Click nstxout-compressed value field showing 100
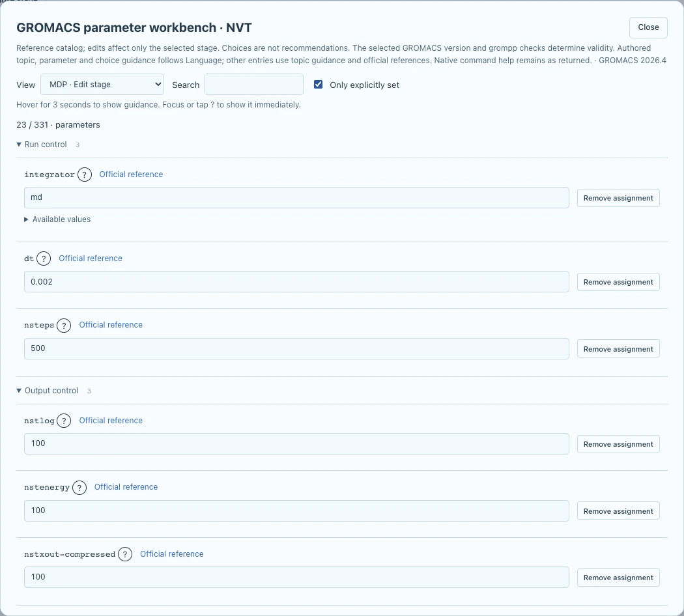 (x=296, y=577)
